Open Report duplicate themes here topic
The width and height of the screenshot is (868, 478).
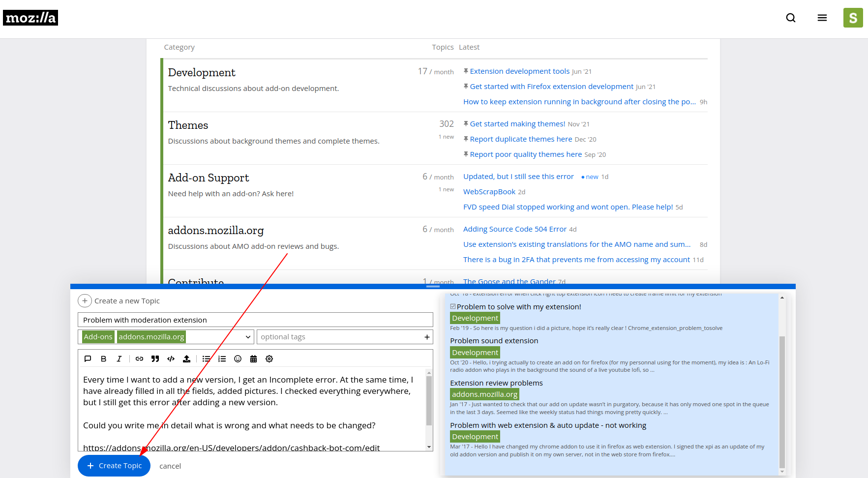pyautogui.click(x=521, y=139)
